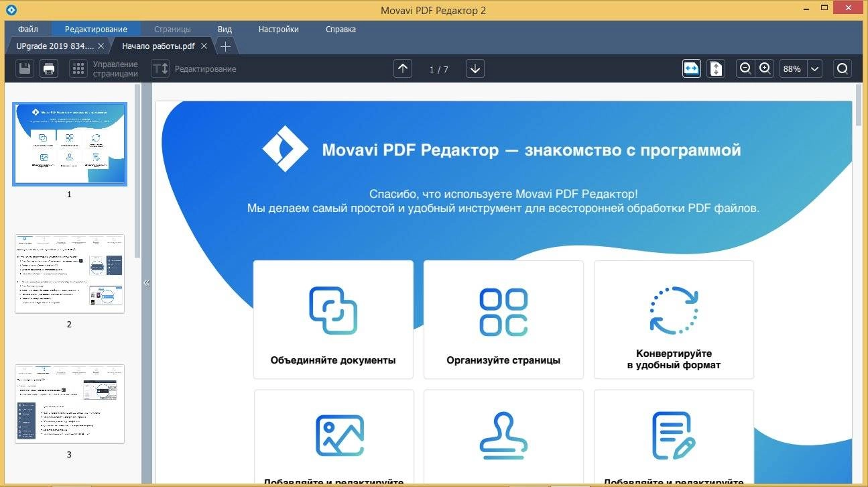Screen dimensions: 868x487
Task: Click the Movavi app icon in title bar
Action: coord(11,10)
